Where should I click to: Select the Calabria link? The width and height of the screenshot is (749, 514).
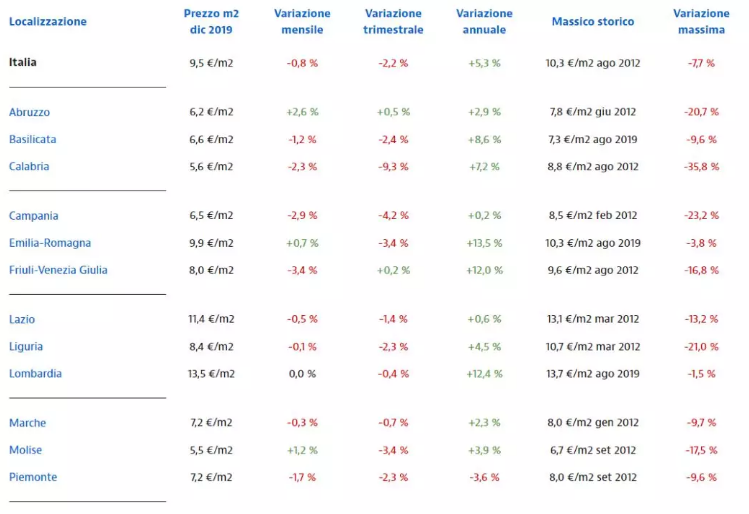[x=29, y=166]
